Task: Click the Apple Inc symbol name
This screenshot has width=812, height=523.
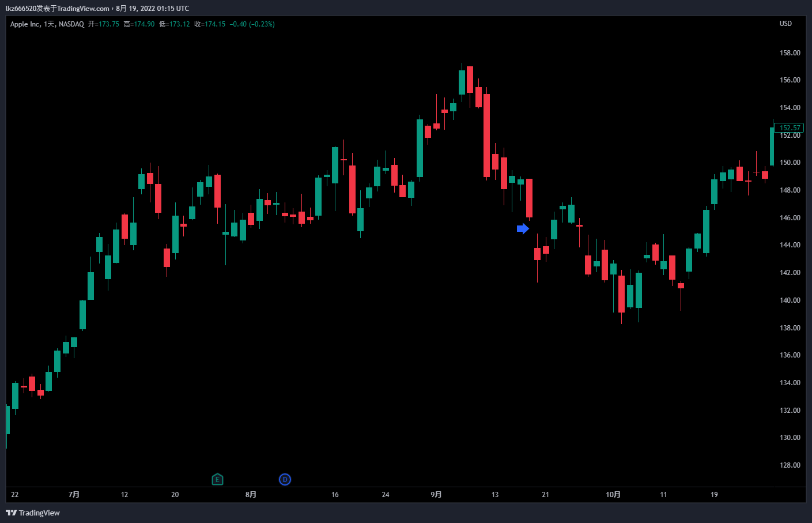Action: (x=25, y=24)
